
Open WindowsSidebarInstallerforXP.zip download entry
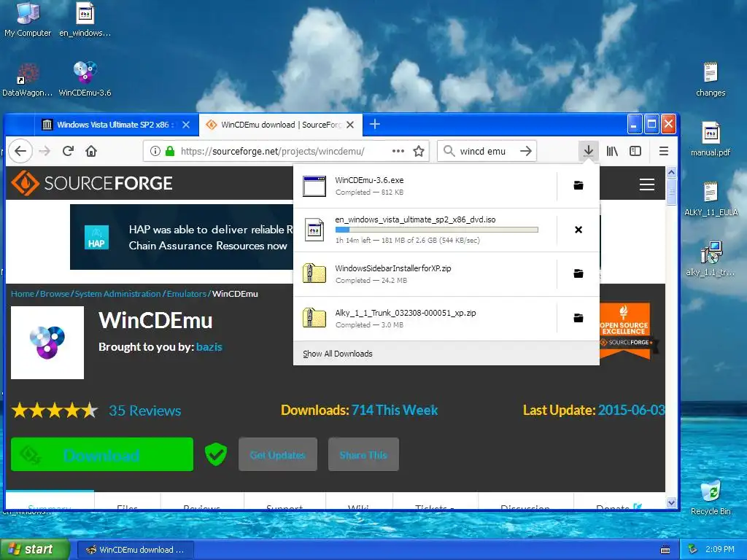tap(424, 274)
